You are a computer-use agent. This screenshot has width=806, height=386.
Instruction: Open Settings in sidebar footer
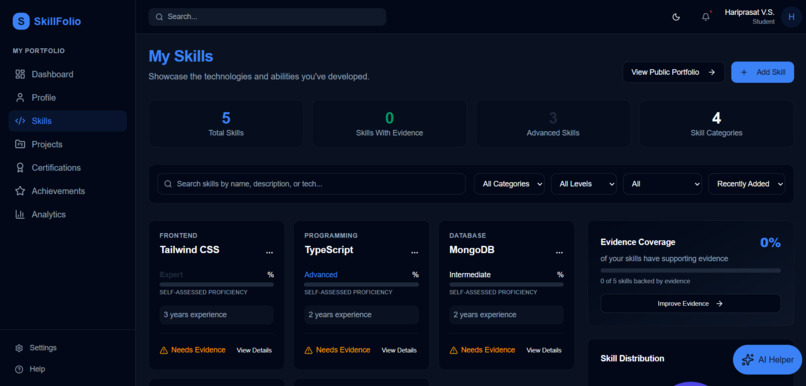68,348
